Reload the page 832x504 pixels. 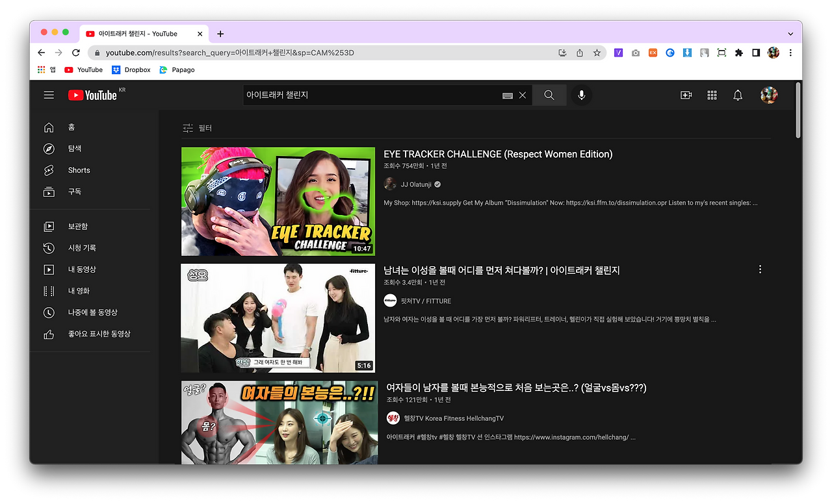point(76,53)
